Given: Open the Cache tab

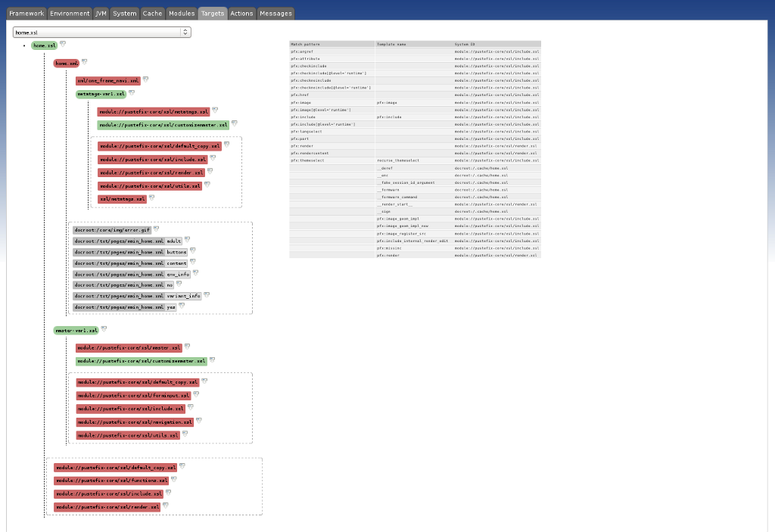Looking at the screenshot, I should coord(152,14).
